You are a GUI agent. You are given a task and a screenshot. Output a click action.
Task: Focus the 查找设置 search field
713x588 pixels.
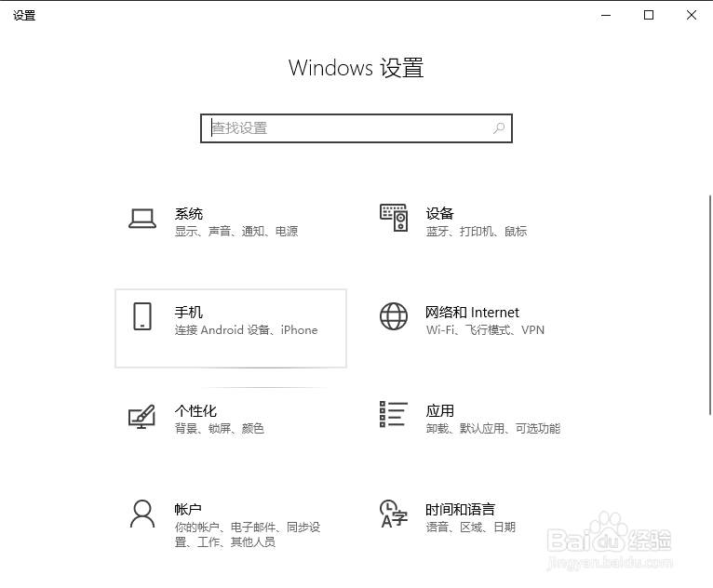pos(356,128)
